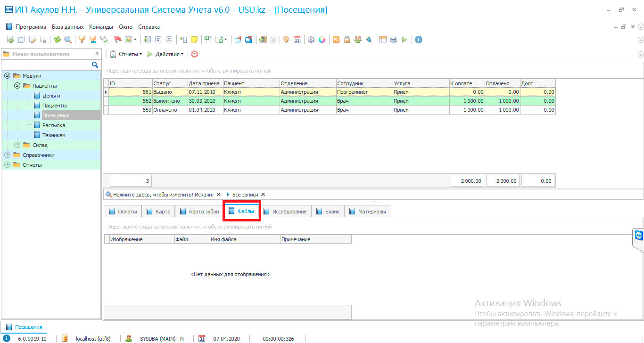
Task: Select Рассылка in the modules tree
Action: pyautogui.click(x=54, y=125)
